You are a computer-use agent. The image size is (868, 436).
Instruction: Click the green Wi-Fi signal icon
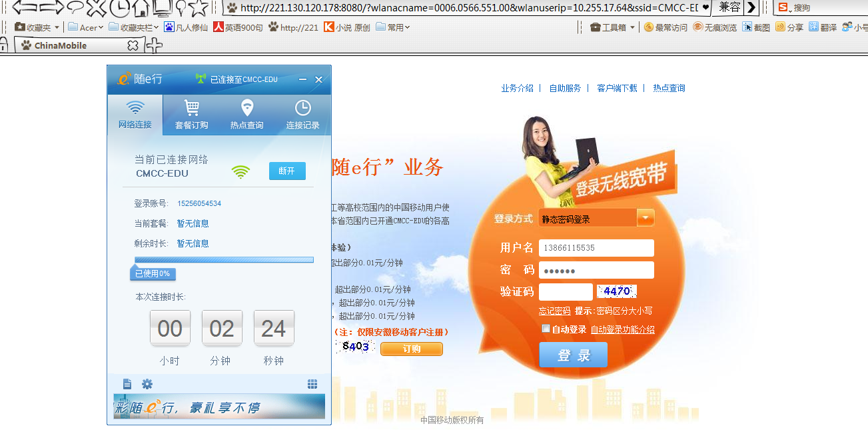click(240, 172)
